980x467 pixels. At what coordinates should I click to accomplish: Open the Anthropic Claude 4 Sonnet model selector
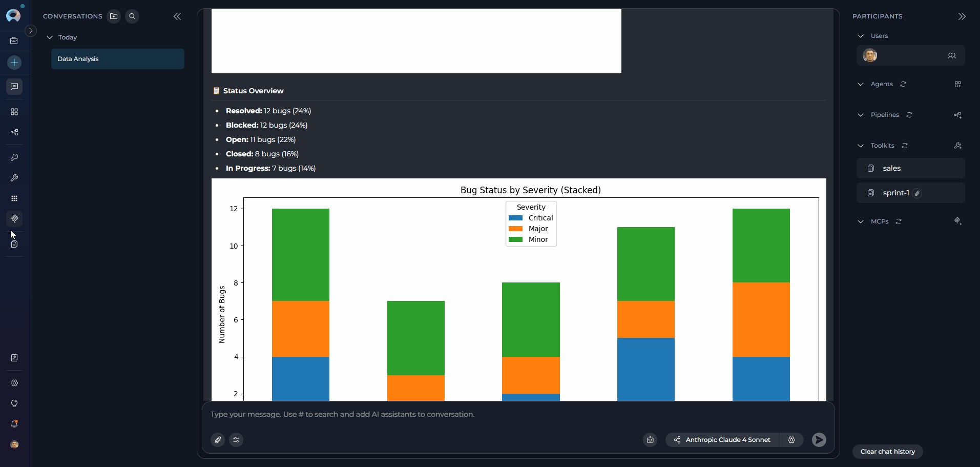pos(727,439)
